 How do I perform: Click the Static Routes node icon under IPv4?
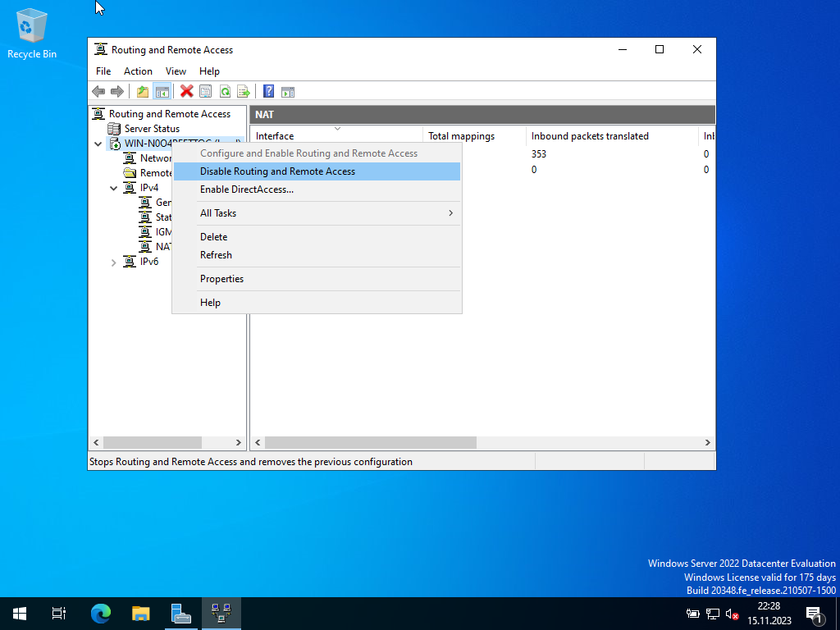coord(145,217)
